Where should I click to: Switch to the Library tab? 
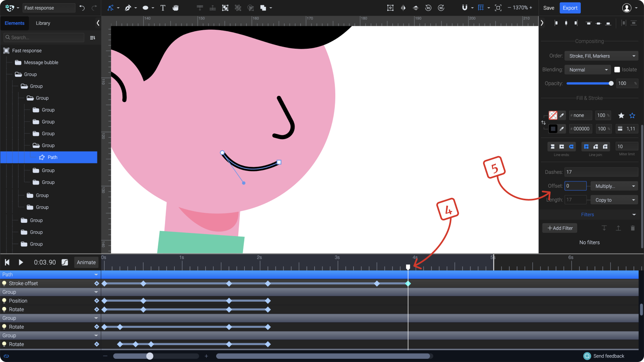[43, 23]
